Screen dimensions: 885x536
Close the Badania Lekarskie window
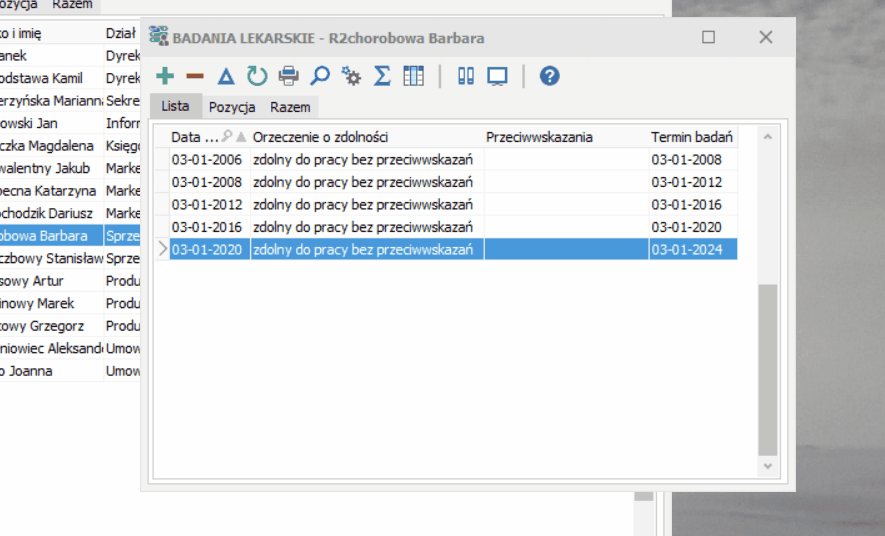point(765,37)
